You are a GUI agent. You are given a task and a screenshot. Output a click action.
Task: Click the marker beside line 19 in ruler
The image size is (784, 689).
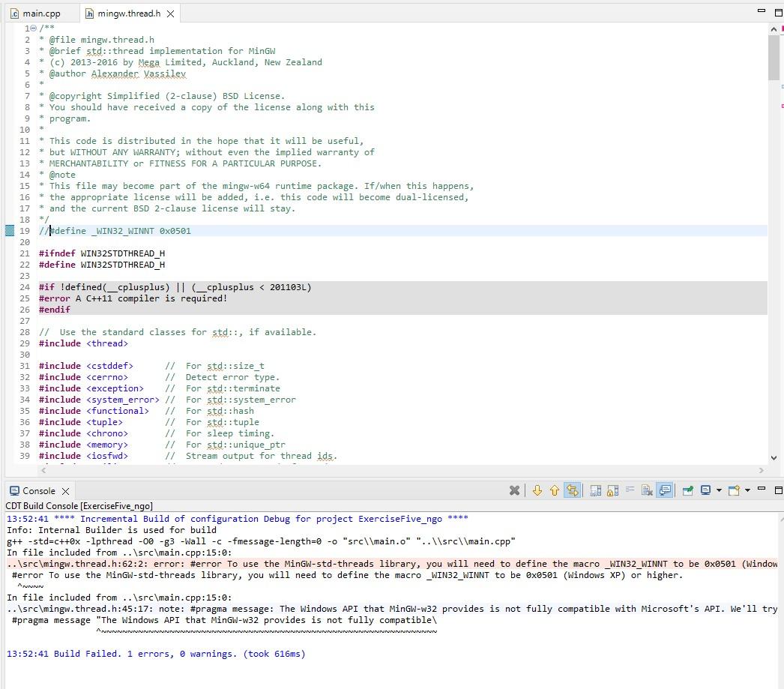10,230
